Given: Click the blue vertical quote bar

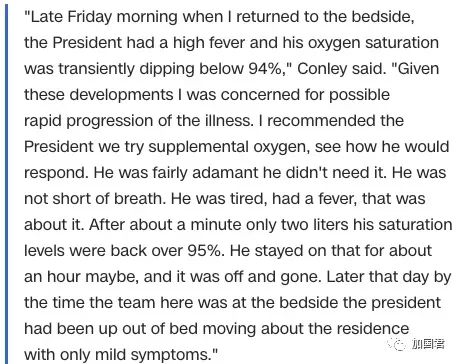Looking at the screenshot, I should click(x=5, y=182).
